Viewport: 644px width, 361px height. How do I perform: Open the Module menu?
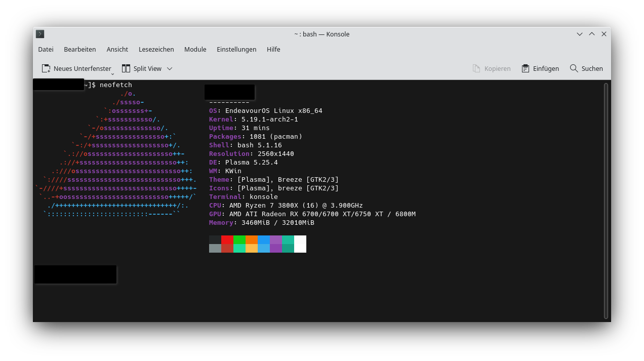(x=195, y=49)
